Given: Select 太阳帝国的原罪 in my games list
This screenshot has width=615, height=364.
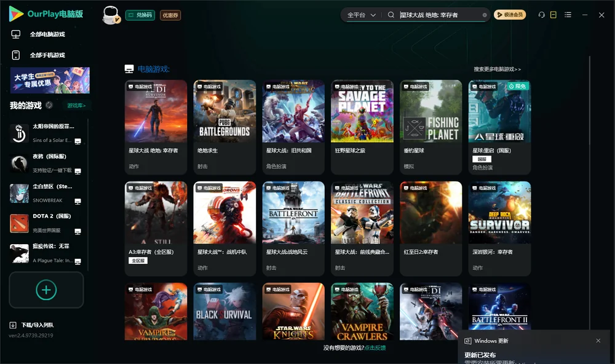Looking at the screenshot, I should [x=46, y=133].
